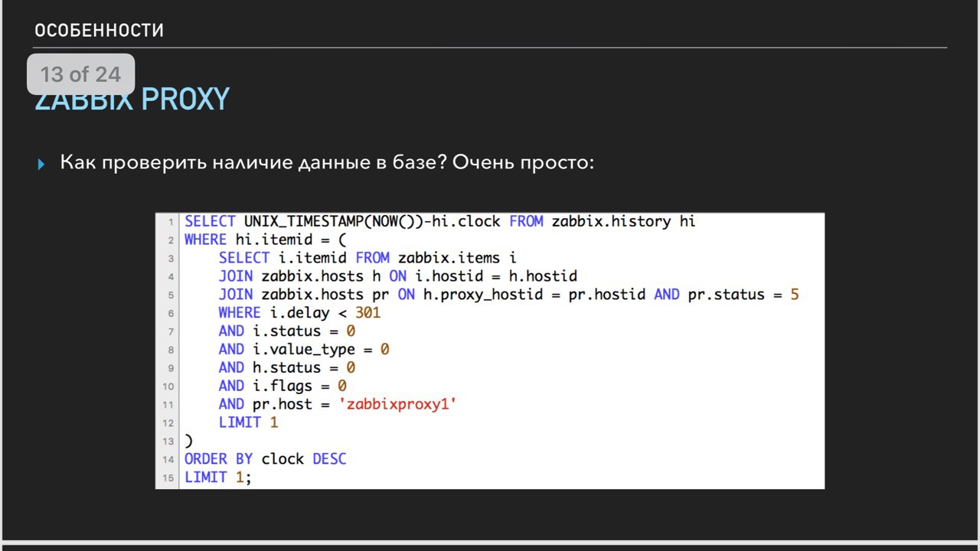Viewport: 980px width, 551px height.
Task: Click 'AND i.flags = 0' line
Action: pyautogui.click(x=283, y=386)
